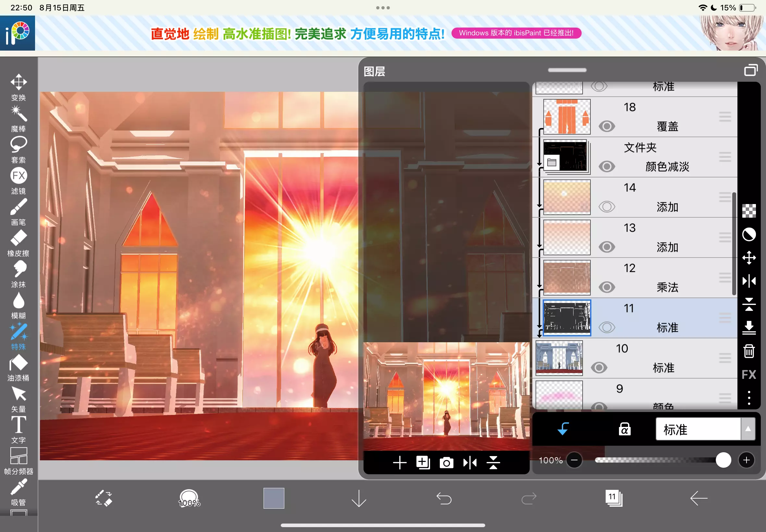Toggle visibility of layer 11
766x532 pixels.
pos(607,327)
